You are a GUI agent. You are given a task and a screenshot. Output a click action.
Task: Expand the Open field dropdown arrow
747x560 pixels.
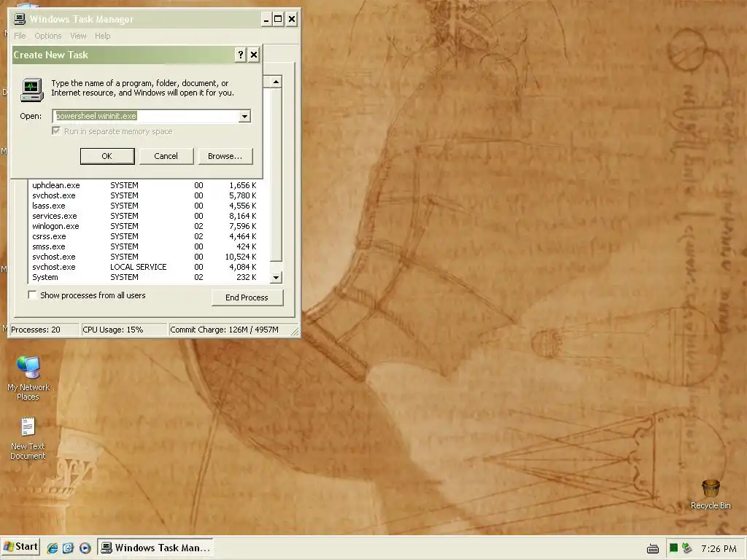244,116
